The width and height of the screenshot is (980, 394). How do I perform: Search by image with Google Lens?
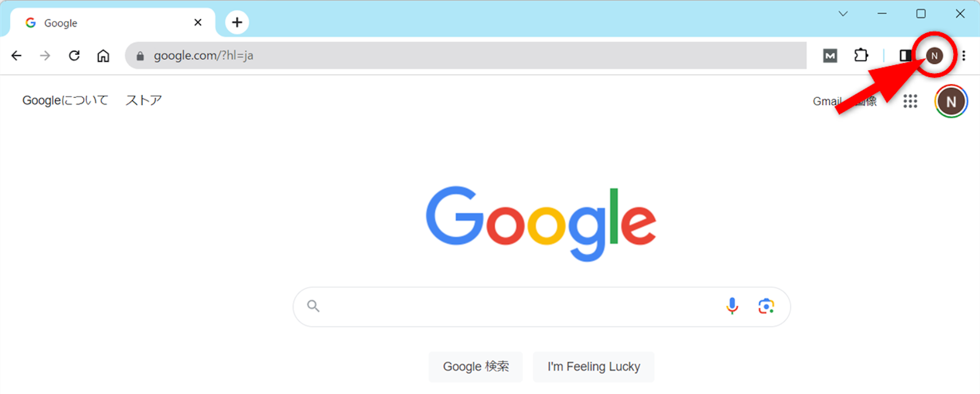766,306
